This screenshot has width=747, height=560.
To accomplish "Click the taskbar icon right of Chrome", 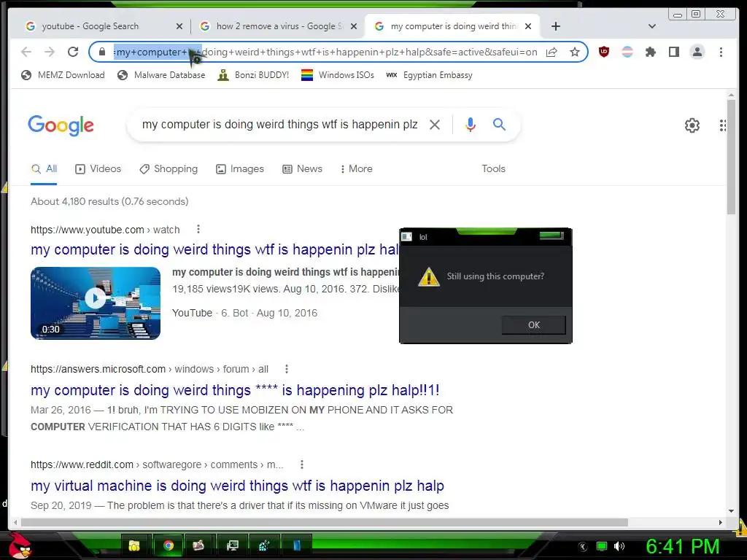I will click(199, 545).
